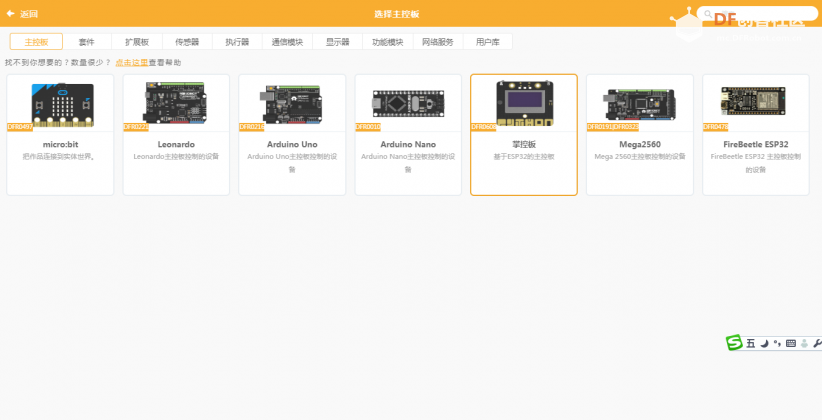Screen dimensions: 822x420
Task: Choose the Mega2560 board image
Action: pos(640,104)
